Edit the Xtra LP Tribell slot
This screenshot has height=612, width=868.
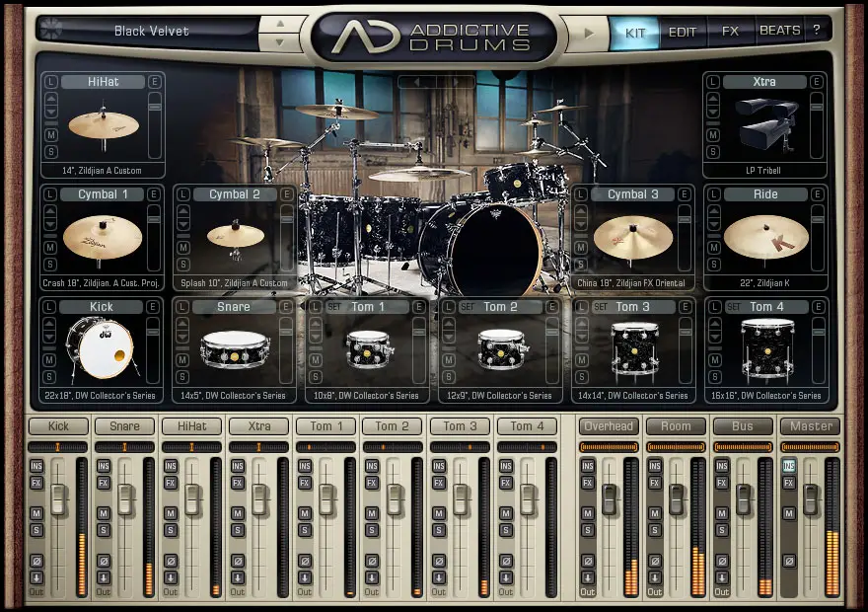pos(817,82)
